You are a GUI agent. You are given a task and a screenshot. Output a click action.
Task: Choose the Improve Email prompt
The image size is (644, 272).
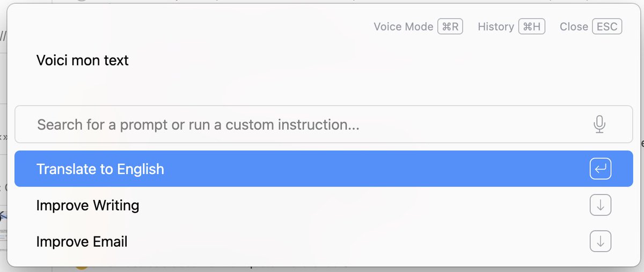(82, 241)
